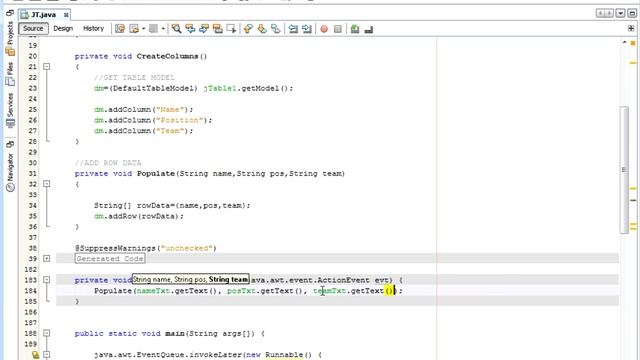The width and height of the screenshot is (640, 360).
Task: Toggle Rectangular Selection icon
Action: coord(231,29)
